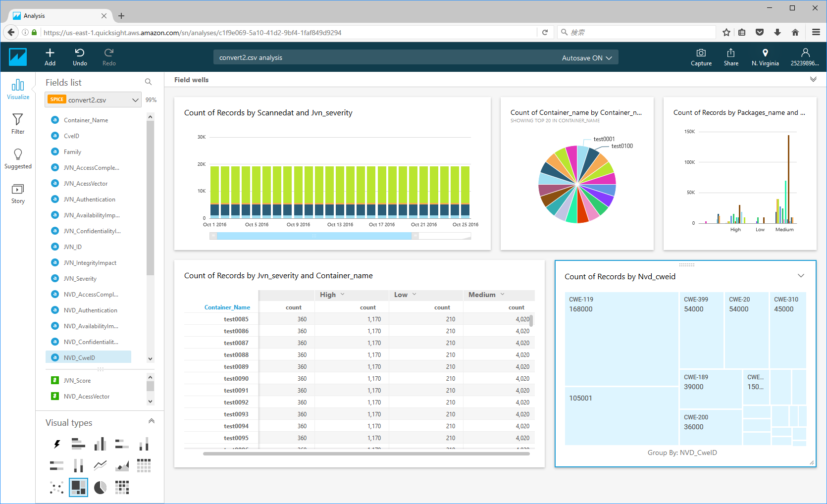
Task: Click the test0085 row label
Action: click(x=236, y=319)
